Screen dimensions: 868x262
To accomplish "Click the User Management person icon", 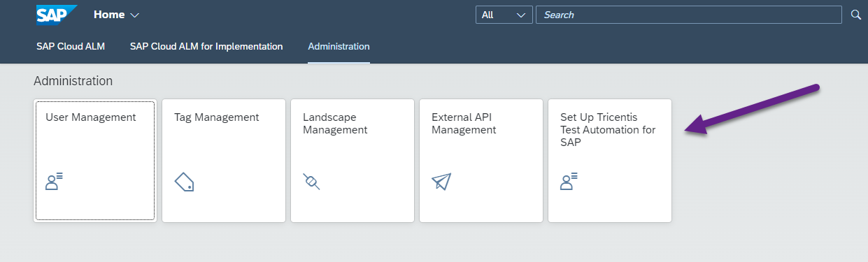I will pyautogui.click(x=54, y=182).
